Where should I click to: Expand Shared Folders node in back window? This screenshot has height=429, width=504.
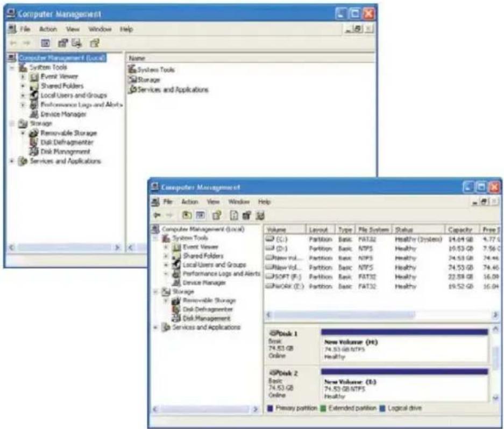(x=23, y=86)
